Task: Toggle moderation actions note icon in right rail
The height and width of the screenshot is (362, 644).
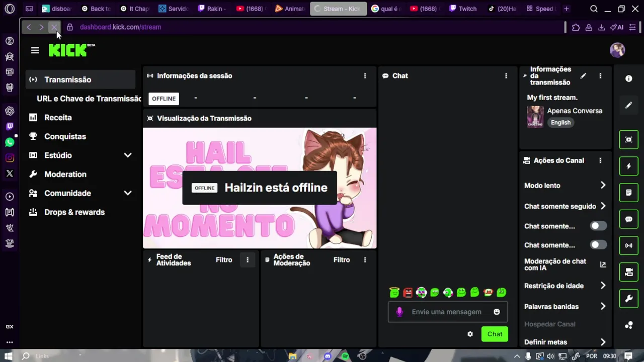Action: pos(629,193)
